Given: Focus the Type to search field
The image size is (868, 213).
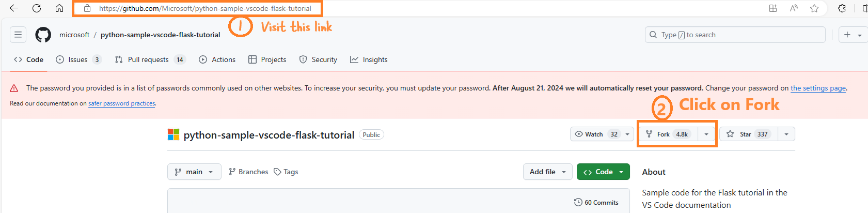Looking at the screenshot, I should pos(735,35).
